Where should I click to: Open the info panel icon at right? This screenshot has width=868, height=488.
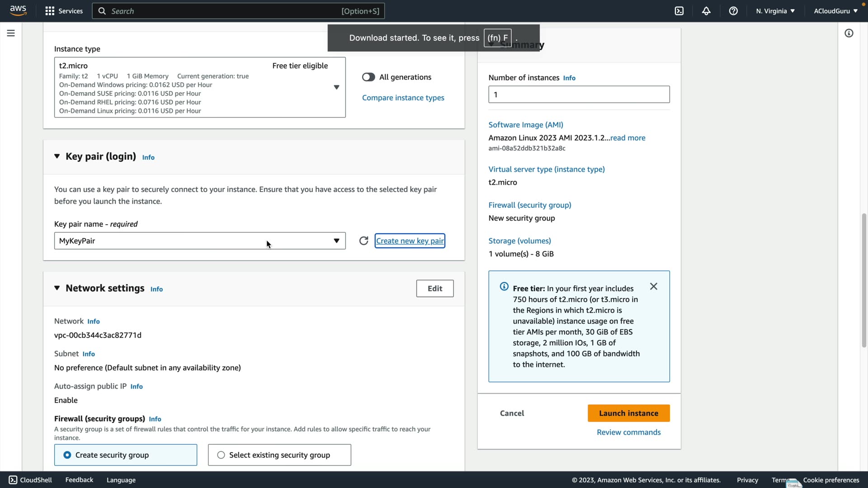coord(849,33)
